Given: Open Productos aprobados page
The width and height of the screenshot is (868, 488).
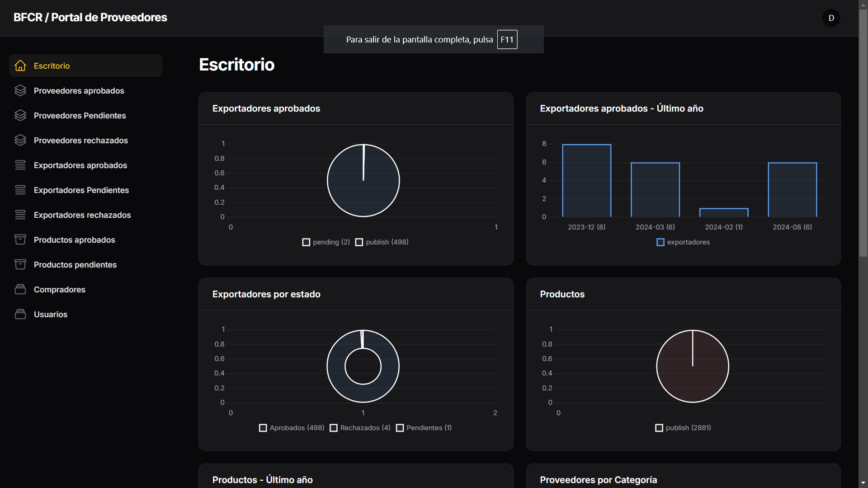Looking at the screenshot, I should pos(85,239).
